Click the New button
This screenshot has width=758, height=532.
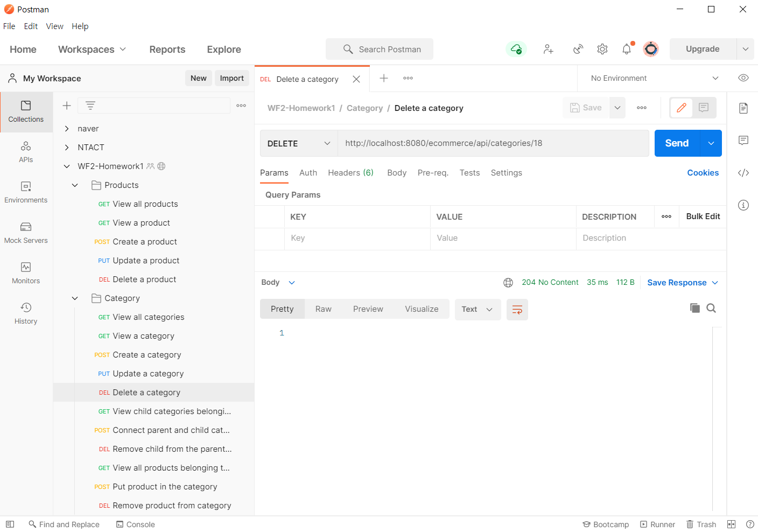199,78
